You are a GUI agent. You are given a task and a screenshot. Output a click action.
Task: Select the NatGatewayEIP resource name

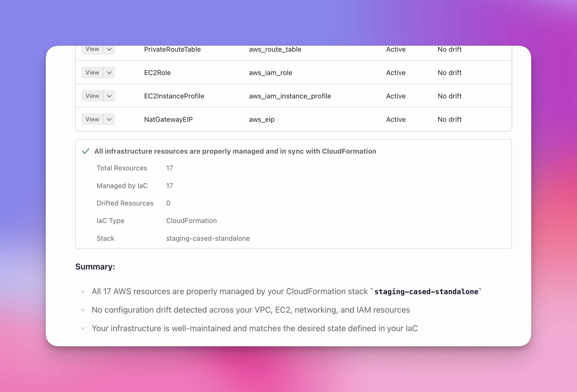(168, 119)
